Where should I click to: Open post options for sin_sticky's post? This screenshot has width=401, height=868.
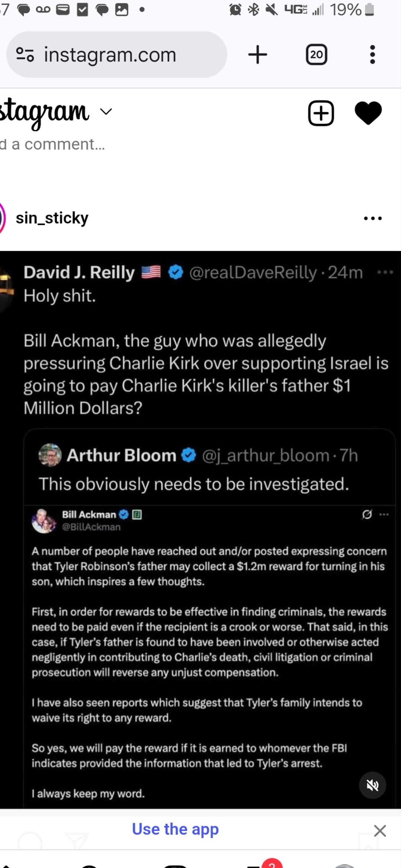(x=372, y=218)
